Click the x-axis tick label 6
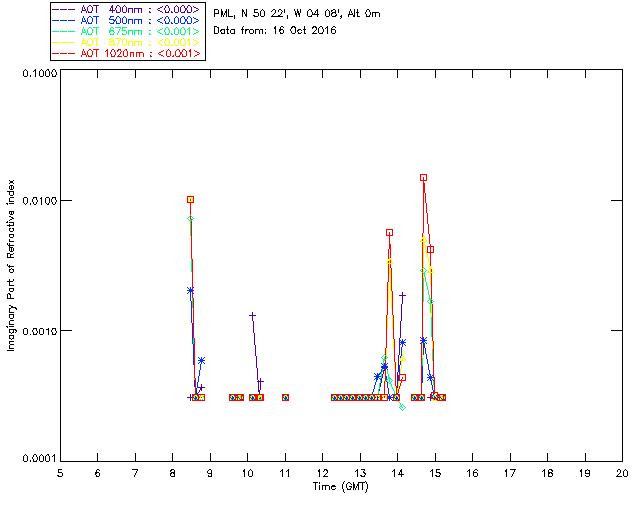Image resolution: width=640 pixels, height=512 pixels. tap(98, 473)
